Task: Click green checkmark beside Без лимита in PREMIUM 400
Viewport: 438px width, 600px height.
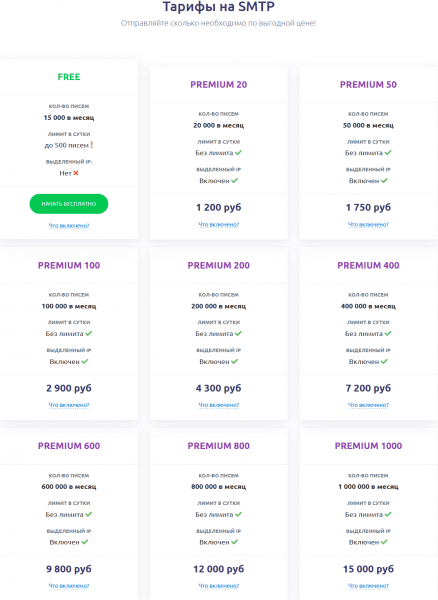Action: click(x=388, y=333)
